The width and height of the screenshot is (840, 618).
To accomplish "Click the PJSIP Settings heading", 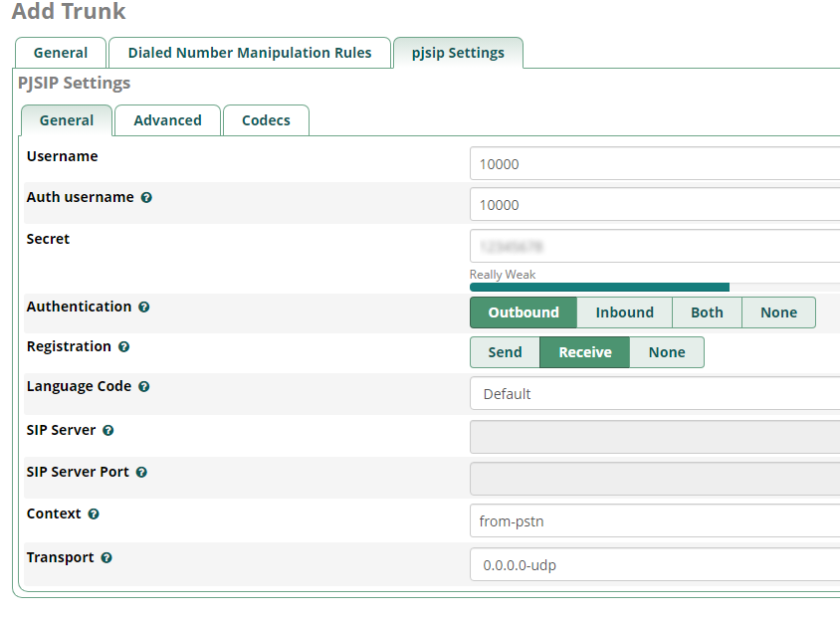I will point(74,83).
